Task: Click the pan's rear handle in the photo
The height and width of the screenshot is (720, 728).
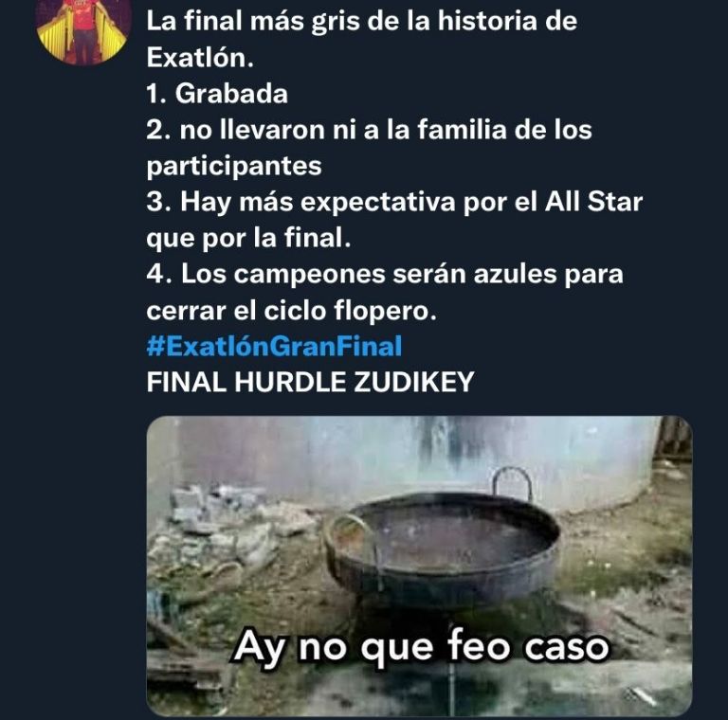Action: [x=512, y=483]
